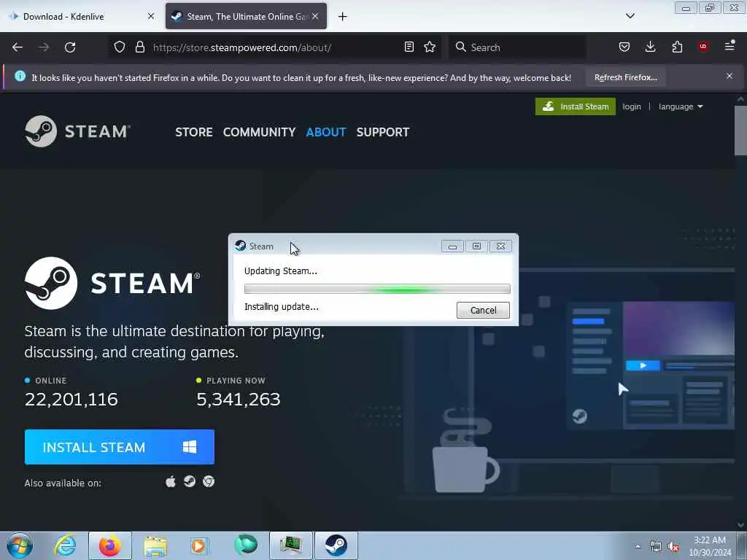747x560 pixels.
Task: Open the login link
Action: click(632, 106)
